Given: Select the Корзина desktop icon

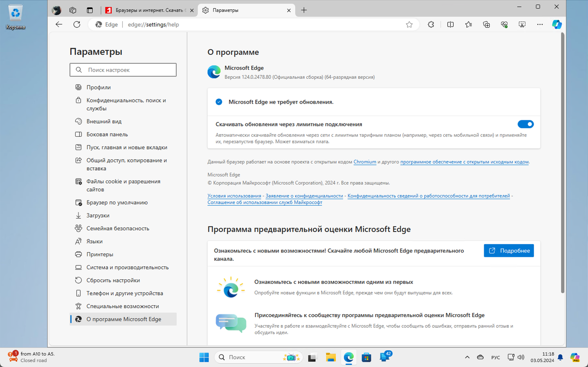Looking at the screenshot, I should pos(15,17).
